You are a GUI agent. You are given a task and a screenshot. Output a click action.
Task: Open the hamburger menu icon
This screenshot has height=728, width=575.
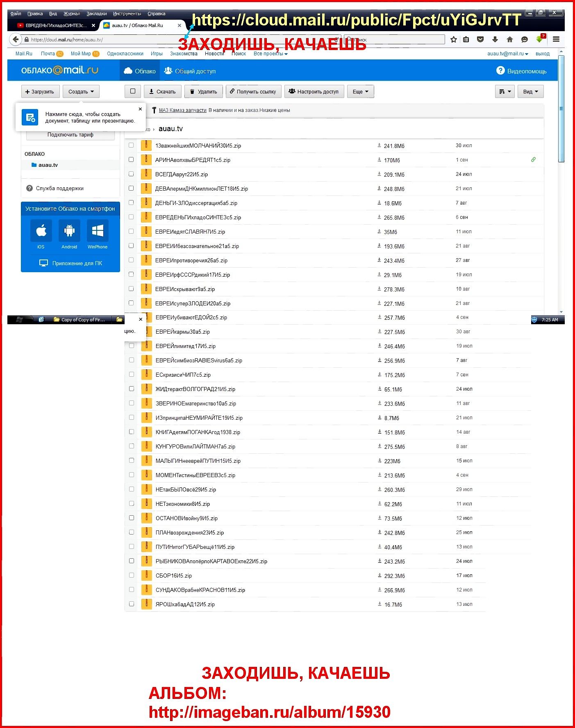pyautogui.click(x=556, y=39)
